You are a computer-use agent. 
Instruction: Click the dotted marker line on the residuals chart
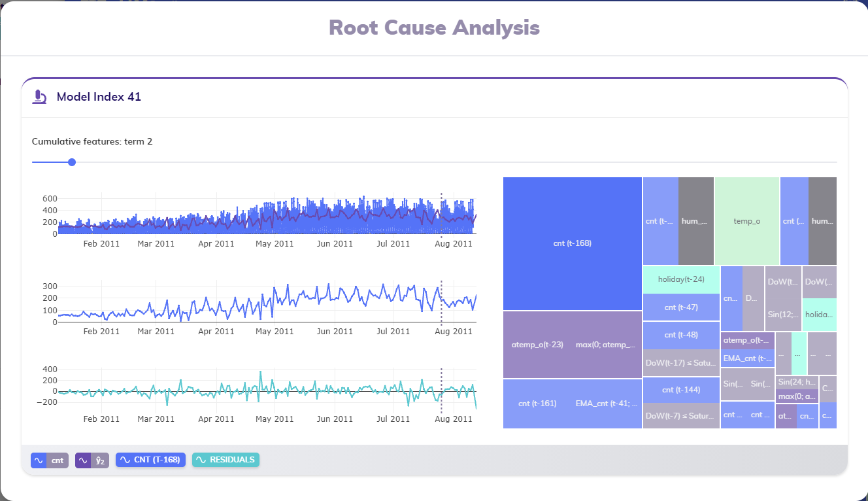(441, 390)
